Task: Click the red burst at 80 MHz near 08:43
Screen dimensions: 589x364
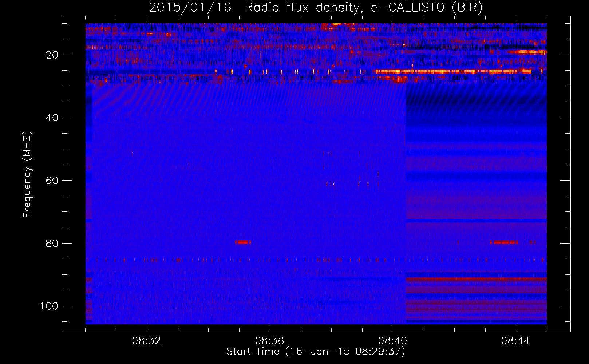Action: (x=504, y=242)
